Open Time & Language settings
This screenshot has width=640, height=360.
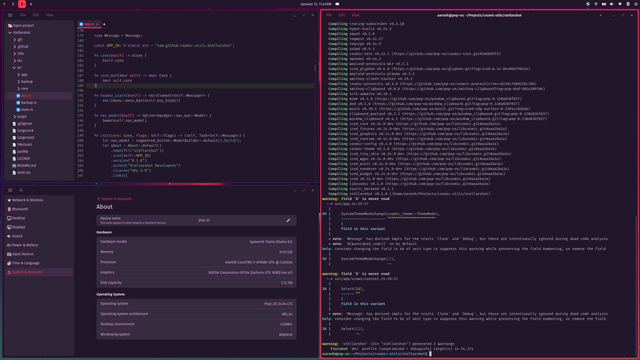point(39,263)
